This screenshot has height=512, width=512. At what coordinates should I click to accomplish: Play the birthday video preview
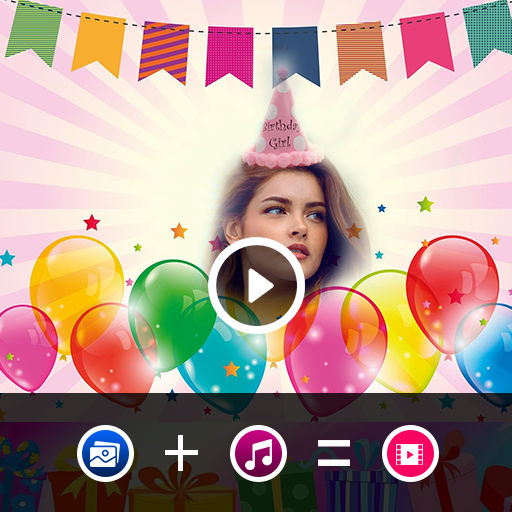(256, 286)
